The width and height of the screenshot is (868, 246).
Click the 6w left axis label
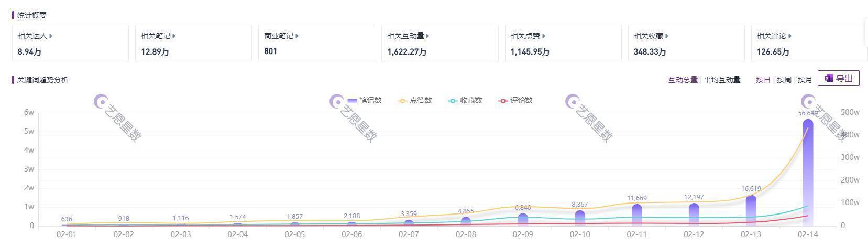coord(29,112)
